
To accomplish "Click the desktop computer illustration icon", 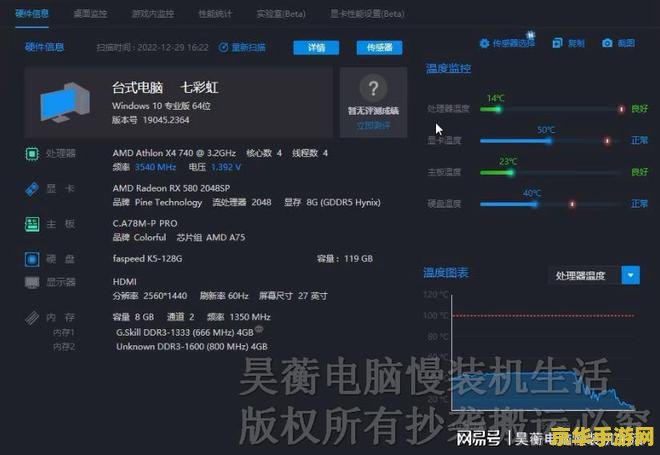I will [65, 102].
